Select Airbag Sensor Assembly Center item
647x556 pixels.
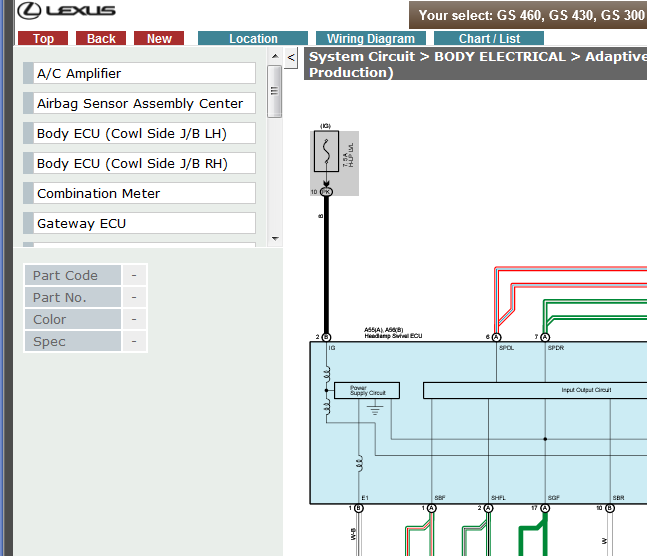pos(139,103)
